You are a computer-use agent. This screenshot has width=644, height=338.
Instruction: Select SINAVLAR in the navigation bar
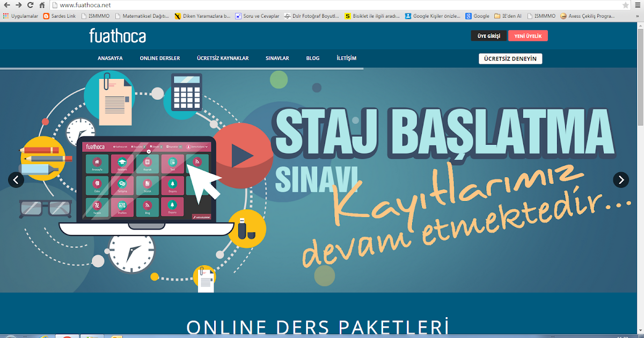pyautogui.click(x=277, y=58)
